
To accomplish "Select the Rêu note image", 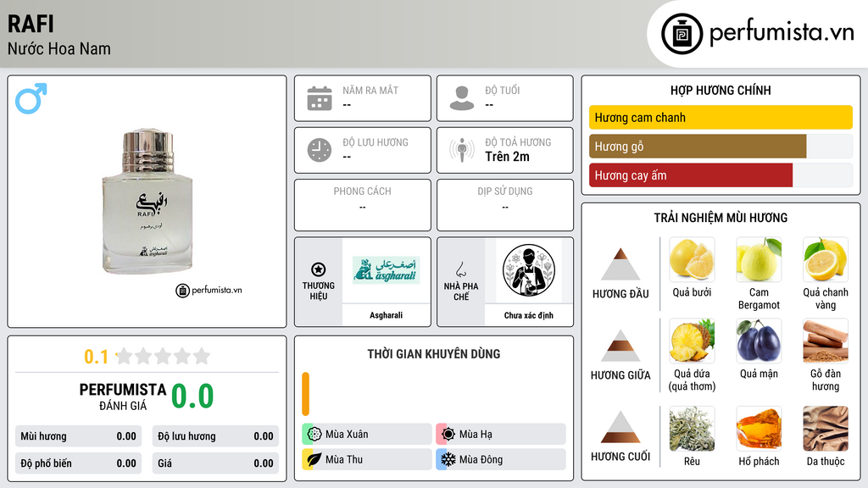I will coord(692,429).
